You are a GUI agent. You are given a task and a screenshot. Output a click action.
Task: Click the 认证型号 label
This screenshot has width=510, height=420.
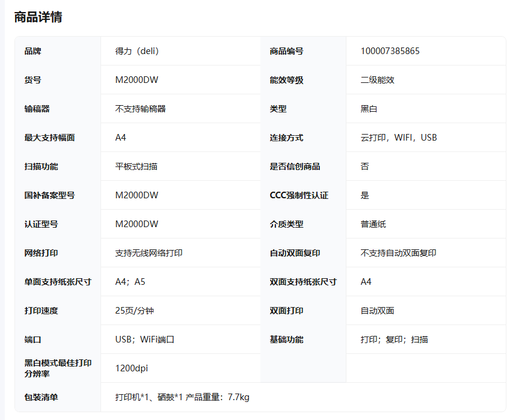[x=41, y=224]
